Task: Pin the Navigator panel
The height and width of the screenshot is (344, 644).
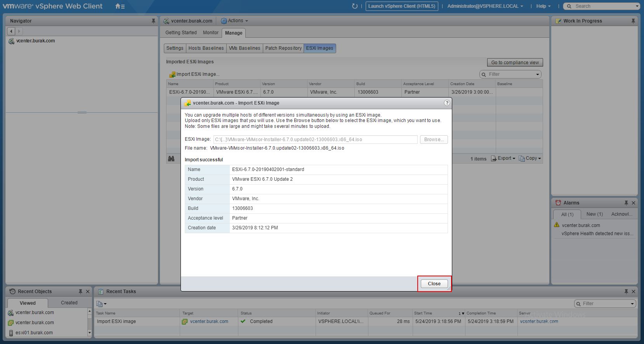Action: tap(153, 21)
